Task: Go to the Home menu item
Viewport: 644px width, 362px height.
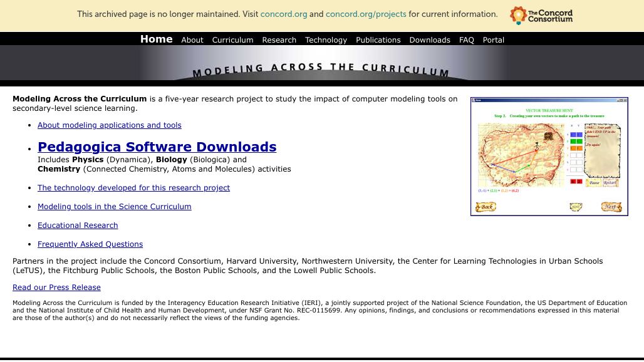Action: (x=157, y=39)
